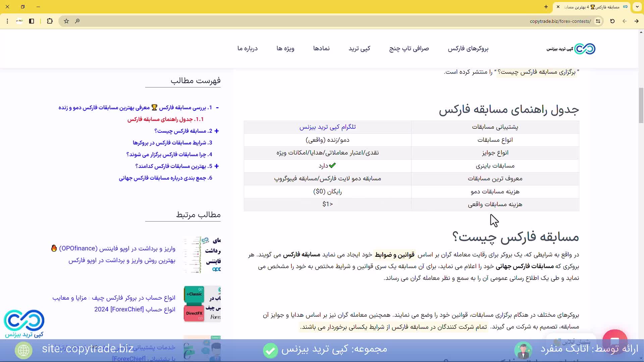Open a new browser tab
The image size is (644, 362).
[x=546, y=7]
